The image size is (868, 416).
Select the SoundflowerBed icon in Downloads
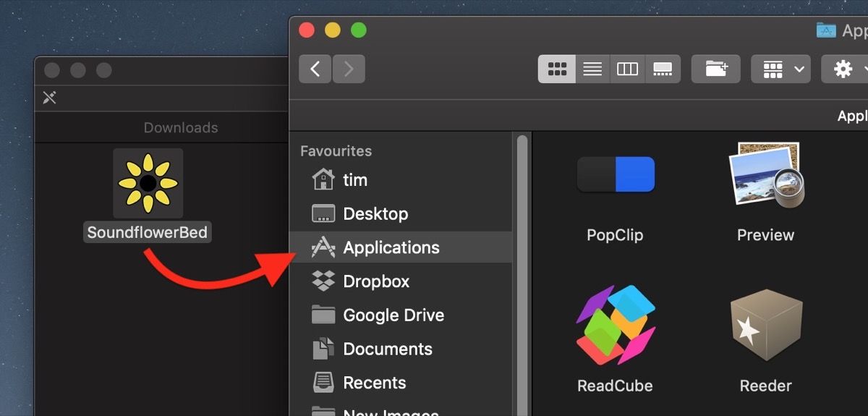pos(148,184)
